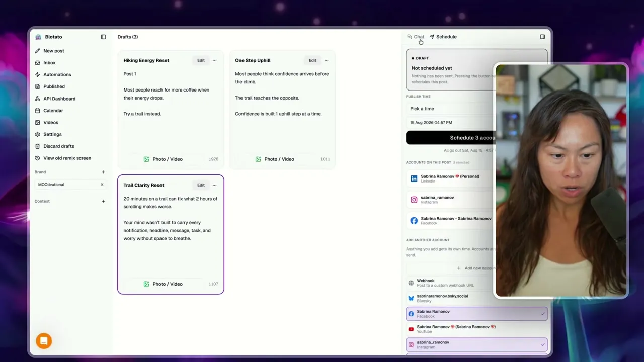Add Photo / Video to Trail Clarity Reset
Image resolution: width=644 pixels, height=362 pixels.
[163, 284]
